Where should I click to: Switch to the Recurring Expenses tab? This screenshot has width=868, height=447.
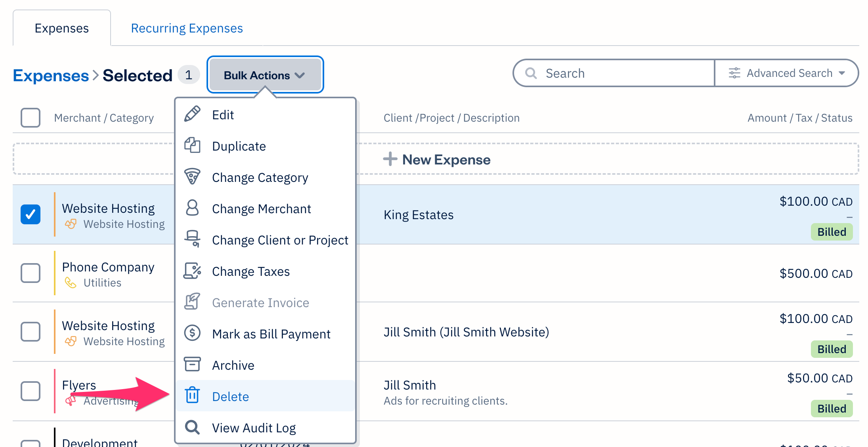pyautogui.click(x=187, y=28)
